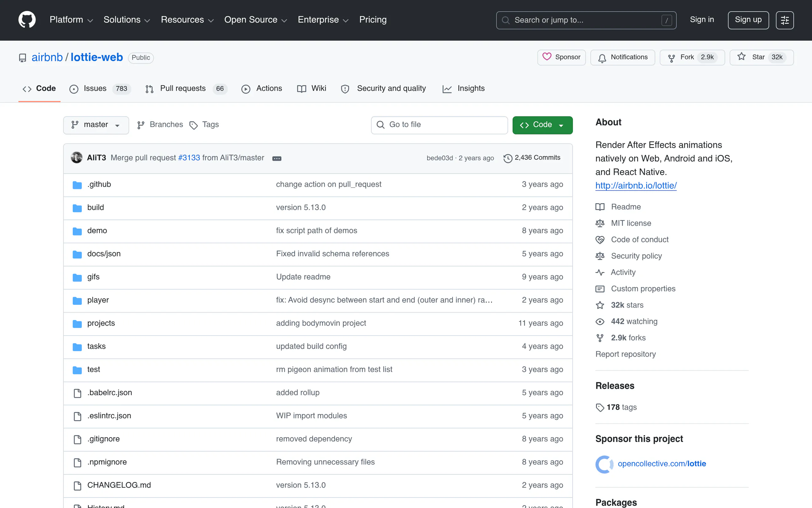Click the gifs folder icon
The width and height of the screenshot is (812, 508).
point(77,277)
